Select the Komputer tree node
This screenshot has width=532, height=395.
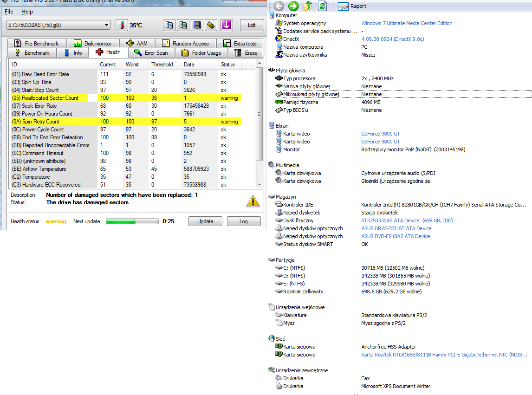click(283, 15)
